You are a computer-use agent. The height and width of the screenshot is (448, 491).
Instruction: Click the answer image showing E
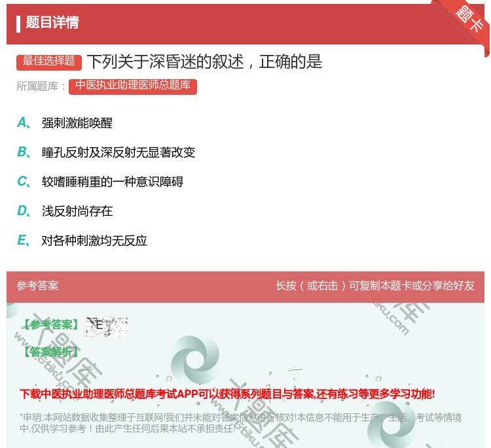pyautogui.click(x=107, y=326)
